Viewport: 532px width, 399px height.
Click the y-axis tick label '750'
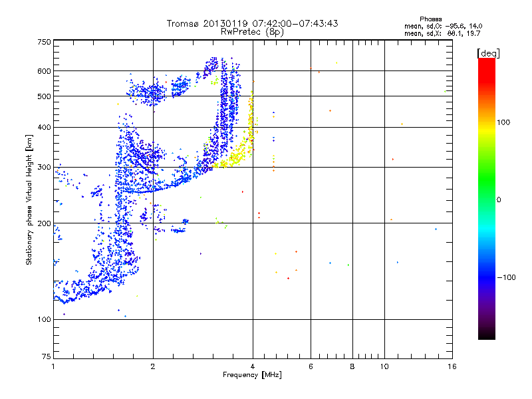pyautogui.click(x=44, y=42)
